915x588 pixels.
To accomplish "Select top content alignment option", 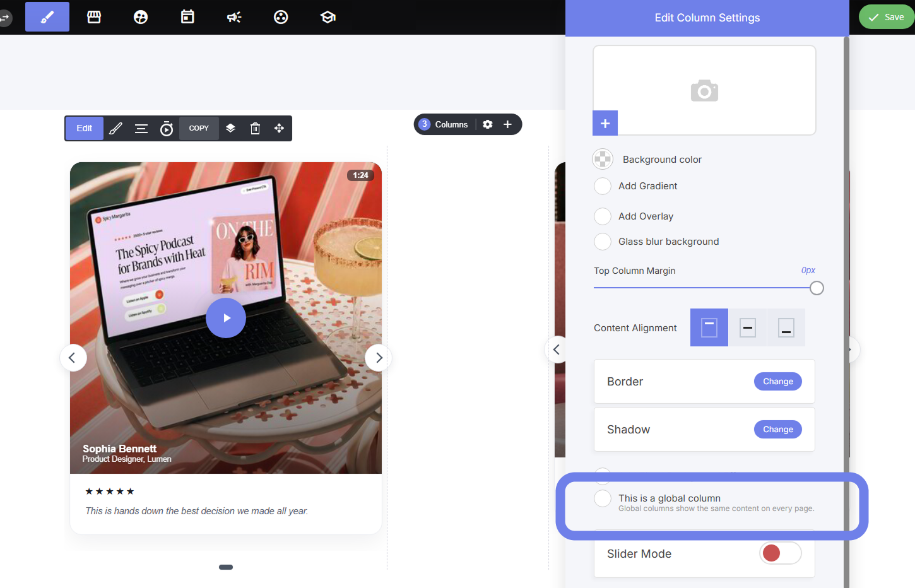I will pos(709,327).
